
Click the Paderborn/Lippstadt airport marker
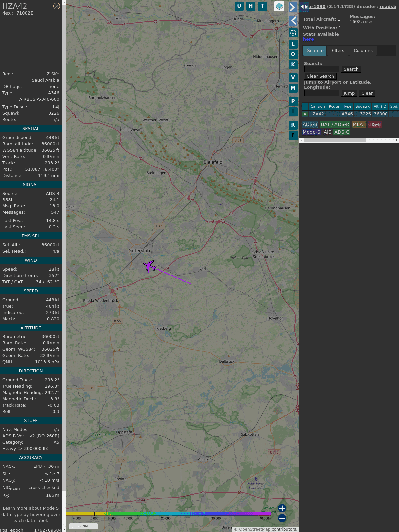[256, 479]
